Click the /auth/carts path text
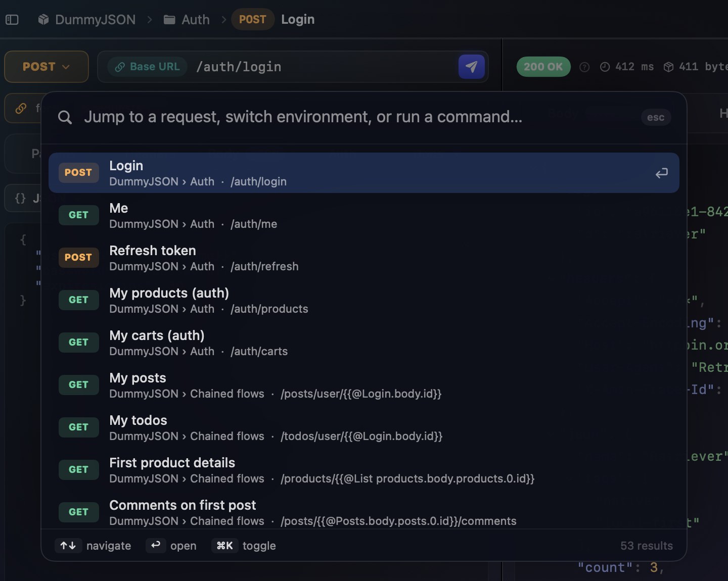 click(259, 352)
